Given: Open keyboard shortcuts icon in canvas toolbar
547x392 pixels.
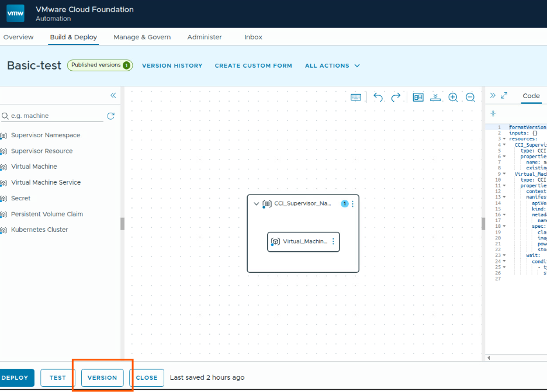Looking at the screenshot, I should [x=356, y=98].
